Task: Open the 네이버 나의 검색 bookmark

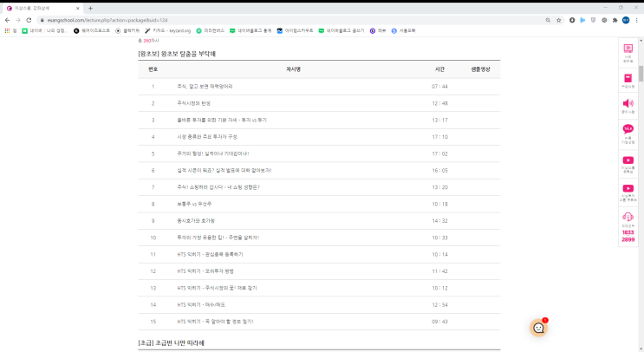Action: coord(44,31)
